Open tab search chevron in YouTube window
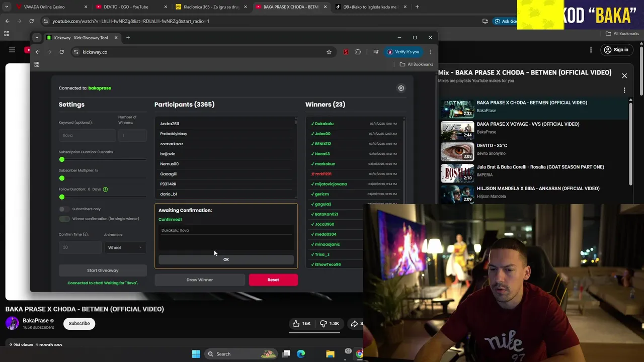This screenshot has height=362, width=644. [7, 7]
